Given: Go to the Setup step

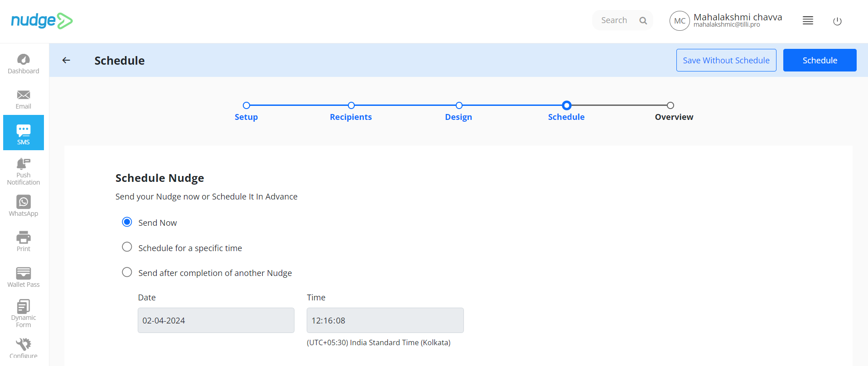Looking at the screenshot, I should [x=246, y=111].
